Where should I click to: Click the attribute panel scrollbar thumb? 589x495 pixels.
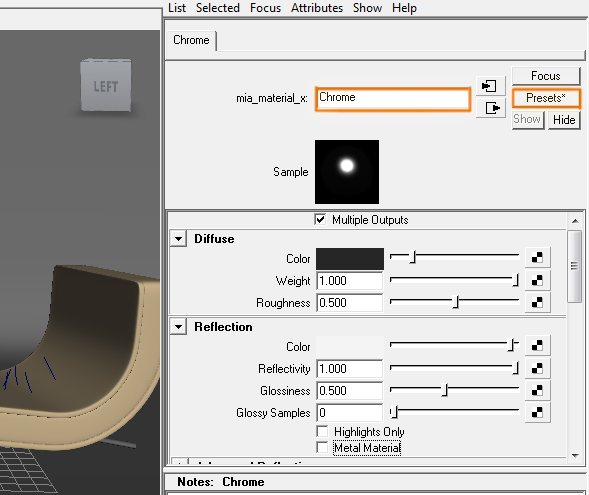point(574,266)
